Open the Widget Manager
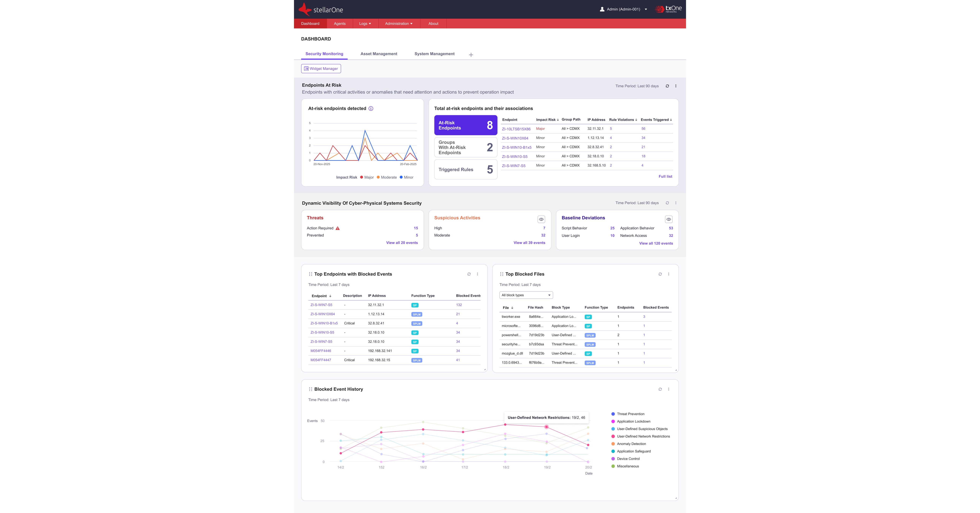This screenshot has width=980, height=513. click(x=321, y=68)
